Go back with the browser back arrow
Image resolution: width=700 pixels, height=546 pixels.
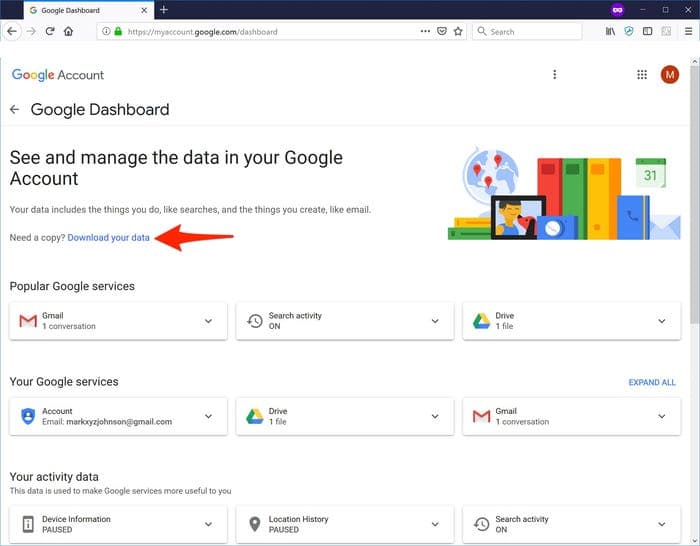point(12,31)
